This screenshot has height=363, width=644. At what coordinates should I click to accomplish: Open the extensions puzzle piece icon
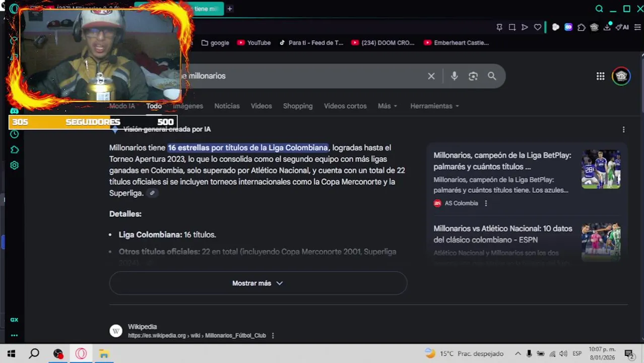click(582, 27)
